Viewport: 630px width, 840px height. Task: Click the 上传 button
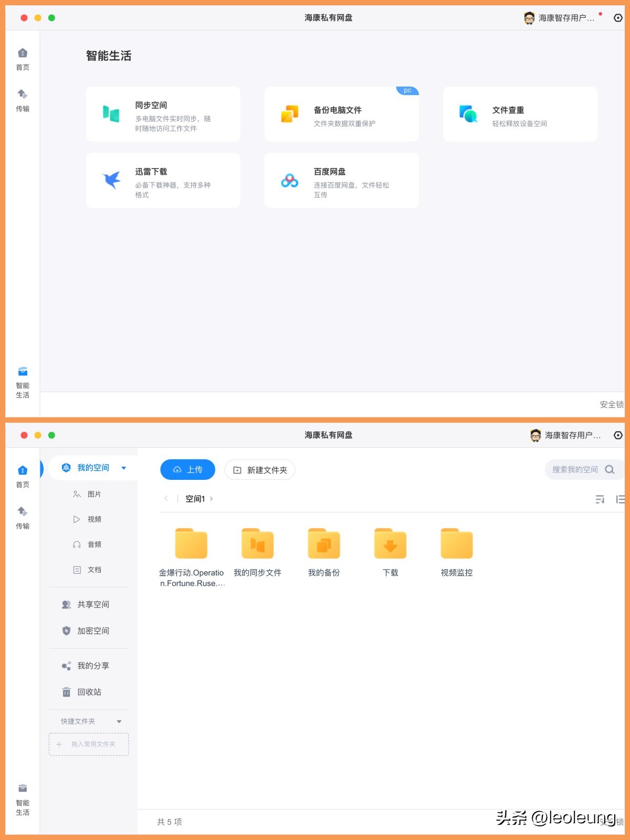[x=188, y=469]
